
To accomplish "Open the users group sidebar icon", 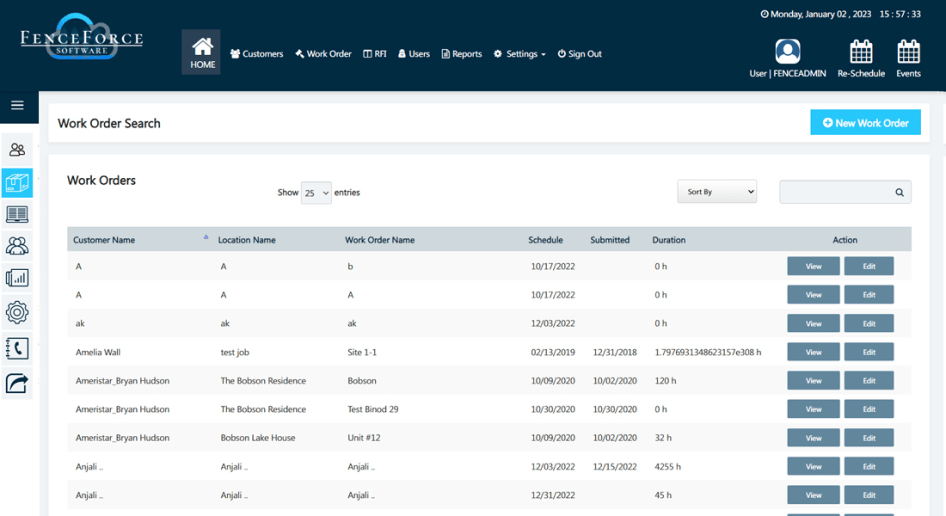I will pos(17,246).
